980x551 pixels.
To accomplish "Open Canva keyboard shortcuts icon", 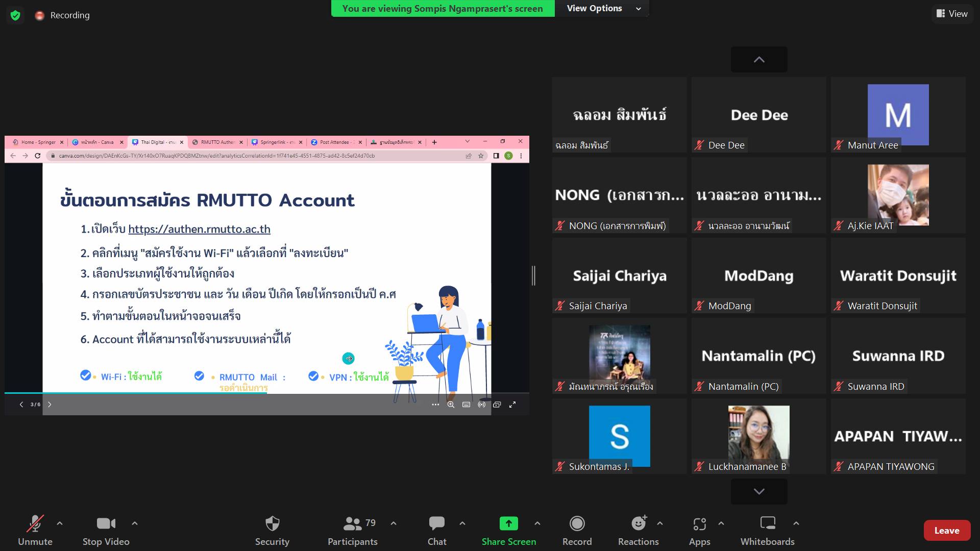I will click(466, 405).
